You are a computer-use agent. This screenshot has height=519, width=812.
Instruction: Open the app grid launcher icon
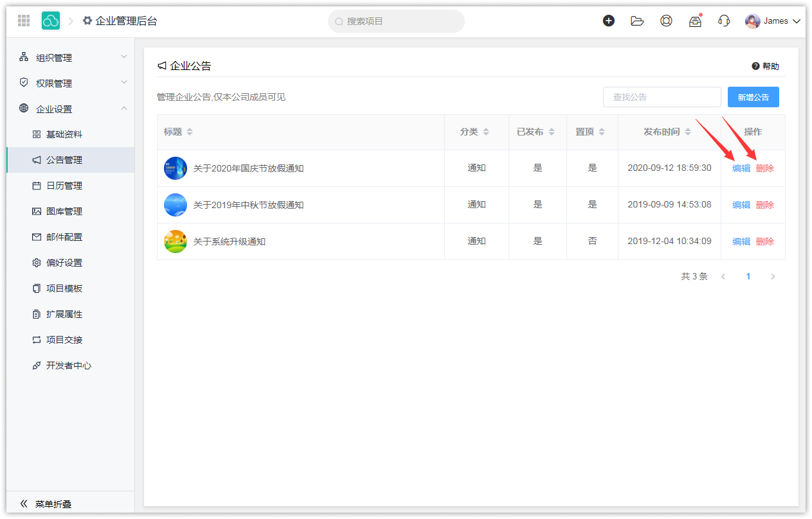[x=24, y=21]
